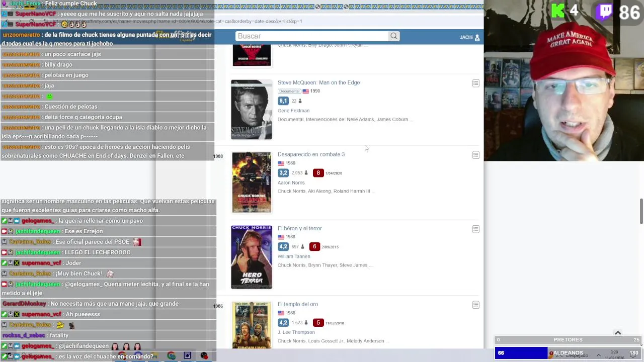
Task: Open list icon for Steve McQueen: Man on the Edge
Action: [x=475, y=83]
